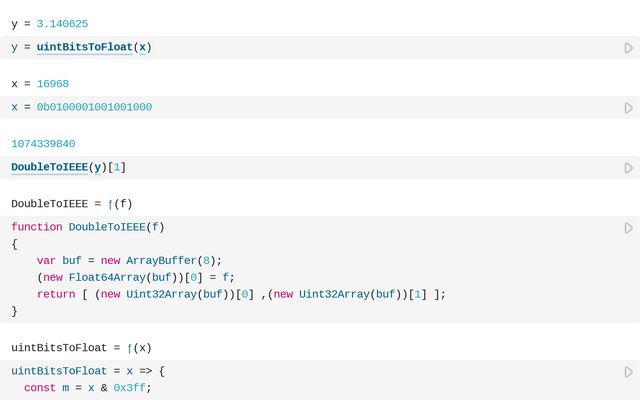Screen dimensions: 640x400
Task: Click the uintBitsToFloat = x => { line
Action: tap(88, 371)
